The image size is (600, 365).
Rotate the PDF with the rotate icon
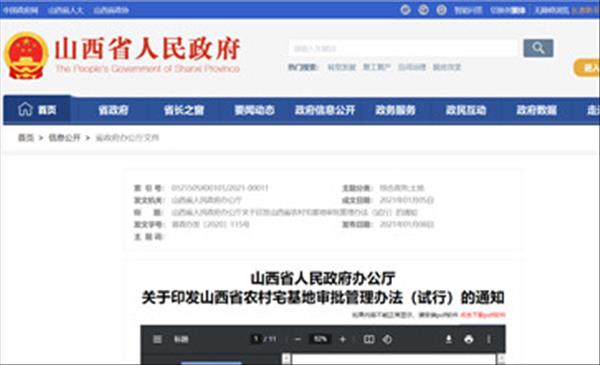pyautogui.click(x=387, y=339)
